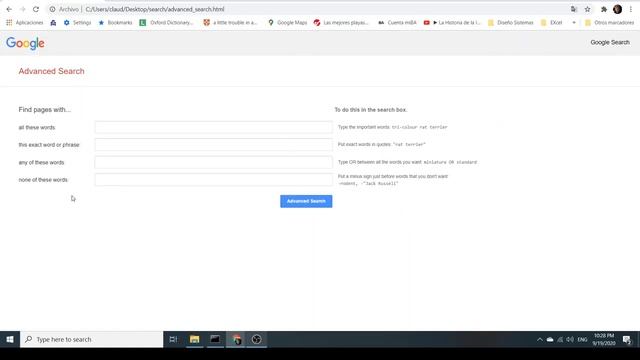Focus the 'this exact word or phrase' field
Viewport: 640px width, 360px height.
[x=213, y=144]
